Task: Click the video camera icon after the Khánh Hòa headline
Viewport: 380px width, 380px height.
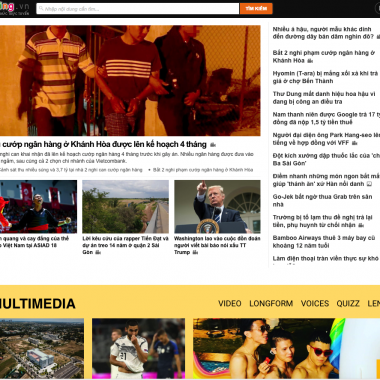Action: pyautogui.click(x=213, y=145)
